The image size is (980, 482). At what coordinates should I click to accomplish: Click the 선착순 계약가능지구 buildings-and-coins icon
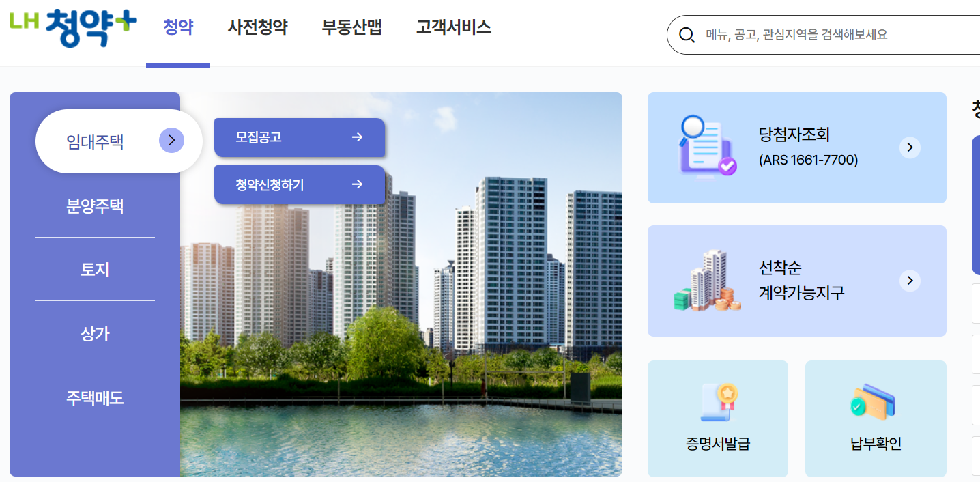[705, 280]
